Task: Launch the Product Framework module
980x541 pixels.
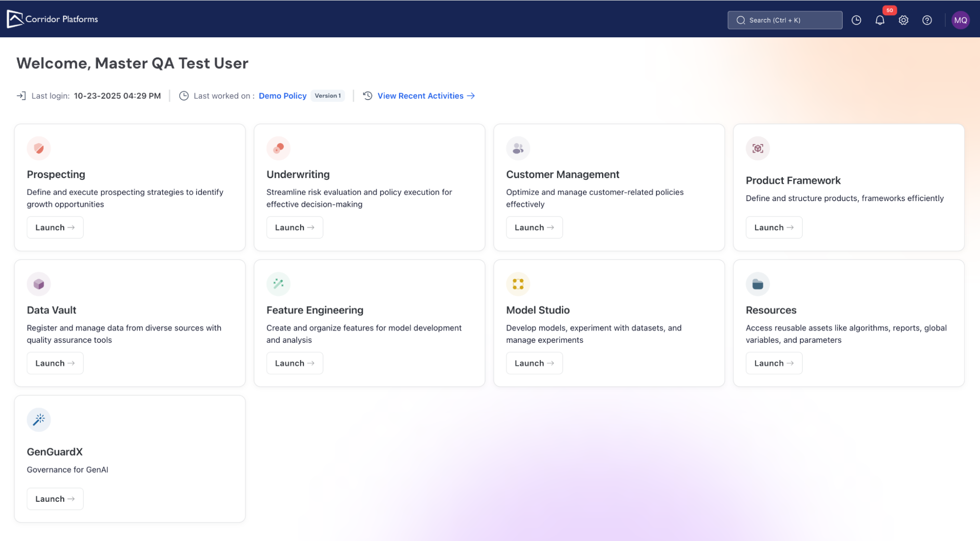Action: [774, 228]
